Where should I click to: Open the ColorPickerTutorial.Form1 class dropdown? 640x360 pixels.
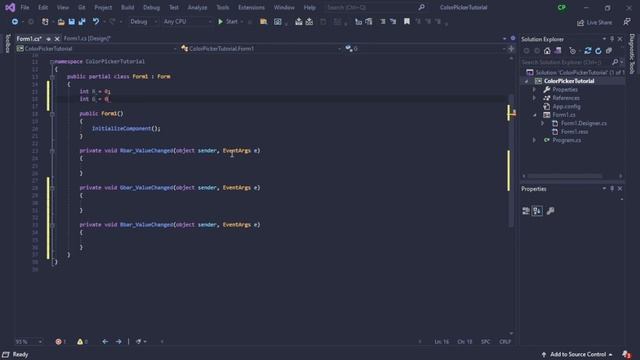tap(260, 49)
